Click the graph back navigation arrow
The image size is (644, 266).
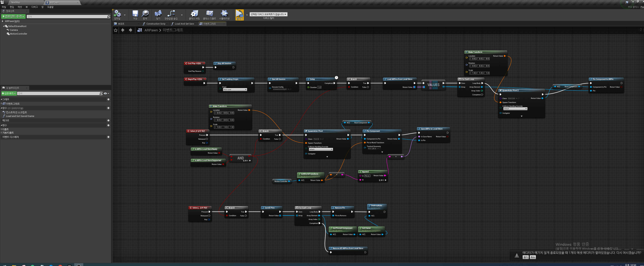(x=123, y=30)
